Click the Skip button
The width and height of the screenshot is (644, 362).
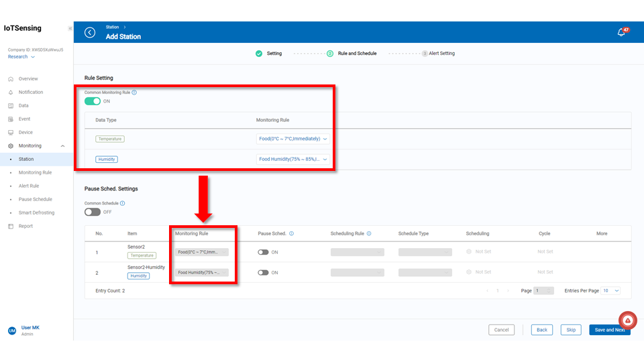pos(571,330)
